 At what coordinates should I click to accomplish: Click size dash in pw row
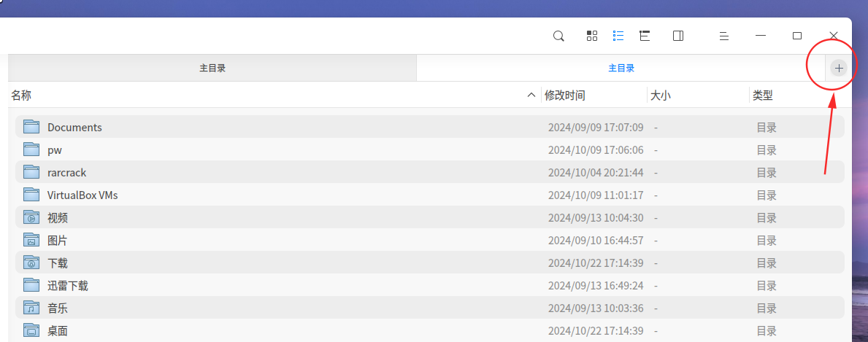coord(656,150)
